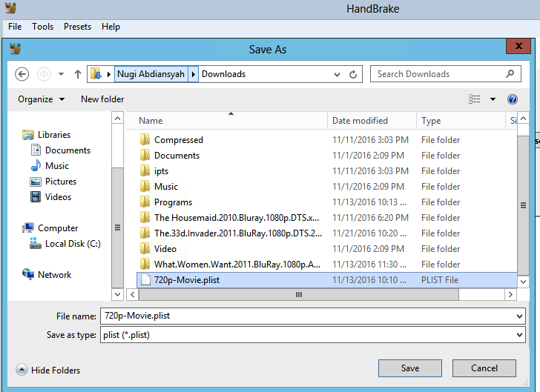Image resolution: width=540 pixels, height=392 pixels.
Task: Click the Save button
Action: (409, 368)
